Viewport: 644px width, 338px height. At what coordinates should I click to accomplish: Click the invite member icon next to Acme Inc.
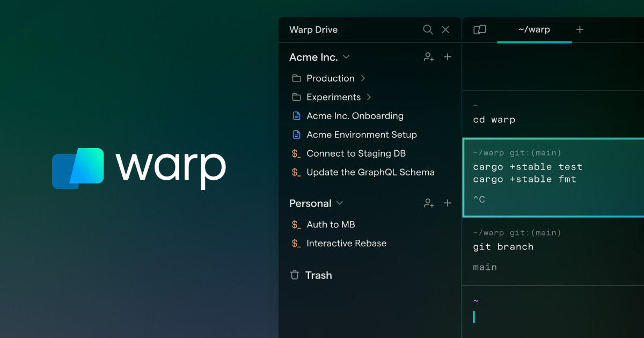click(x=428, y=56)
